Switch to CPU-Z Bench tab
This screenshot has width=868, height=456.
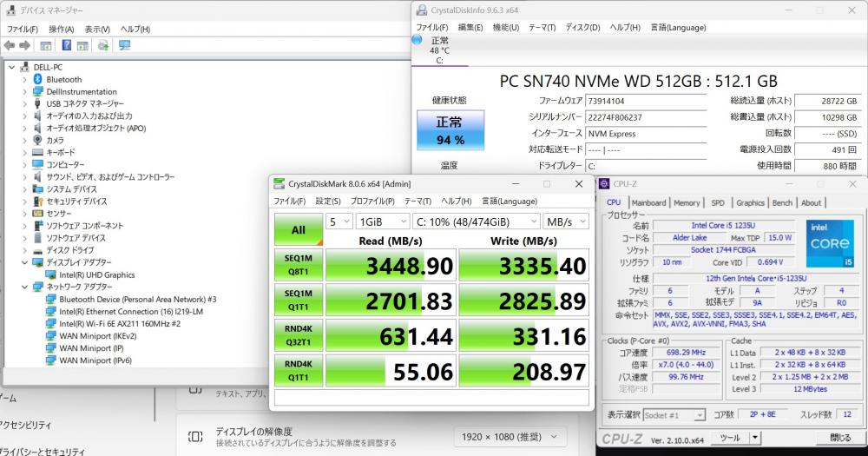[782, 202]
